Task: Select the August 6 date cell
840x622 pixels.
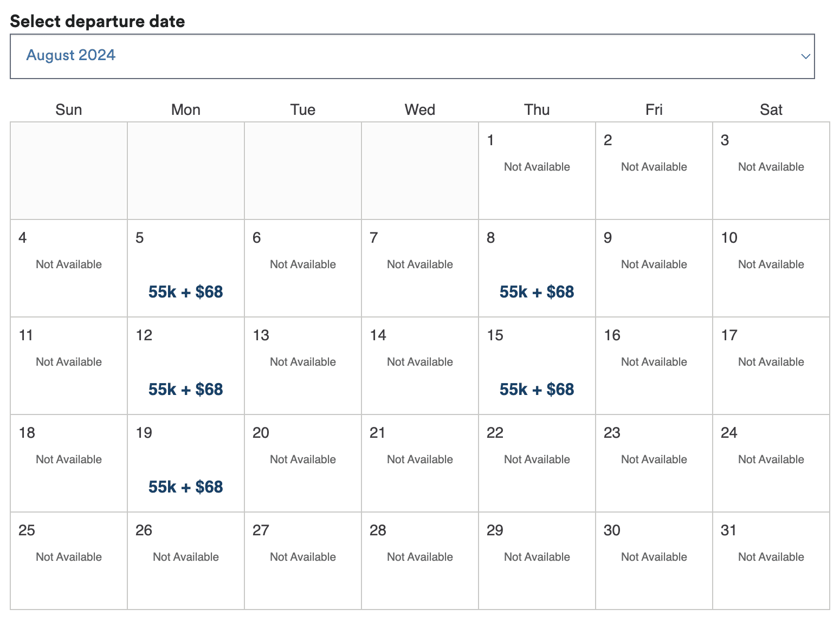Action: (x=302, y=268)
